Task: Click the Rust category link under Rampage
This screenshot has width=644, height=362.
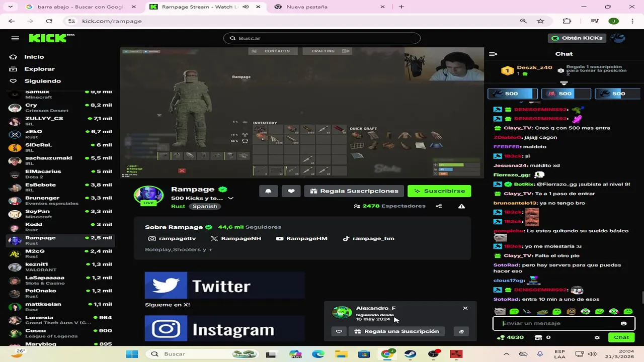Action: pos(178,207)
